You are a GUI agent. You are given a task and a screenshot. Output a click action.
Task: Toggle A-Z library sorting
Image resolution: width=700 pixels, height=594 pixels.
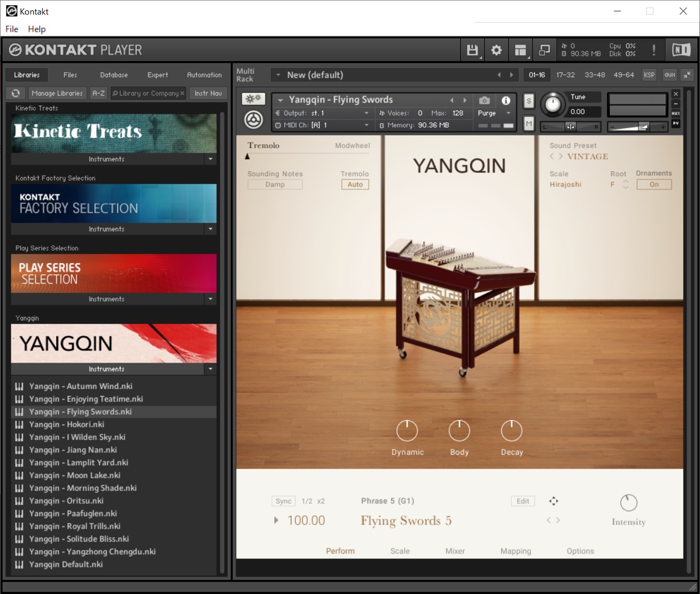point(98,93)
